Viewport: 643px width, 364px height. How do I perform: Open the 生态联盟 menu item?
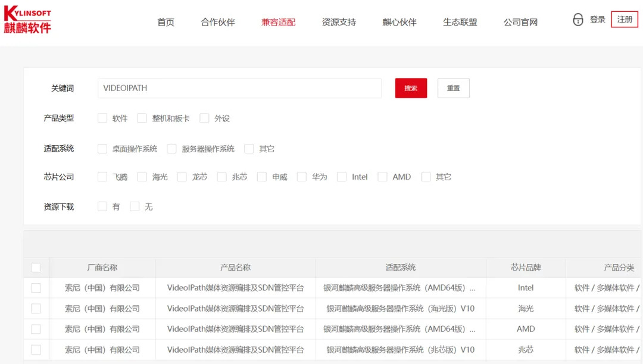click(460, 22)
